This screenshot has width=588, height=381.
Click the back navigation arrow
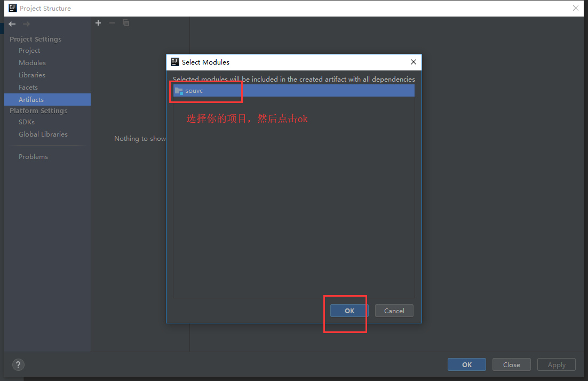[12, 24]
